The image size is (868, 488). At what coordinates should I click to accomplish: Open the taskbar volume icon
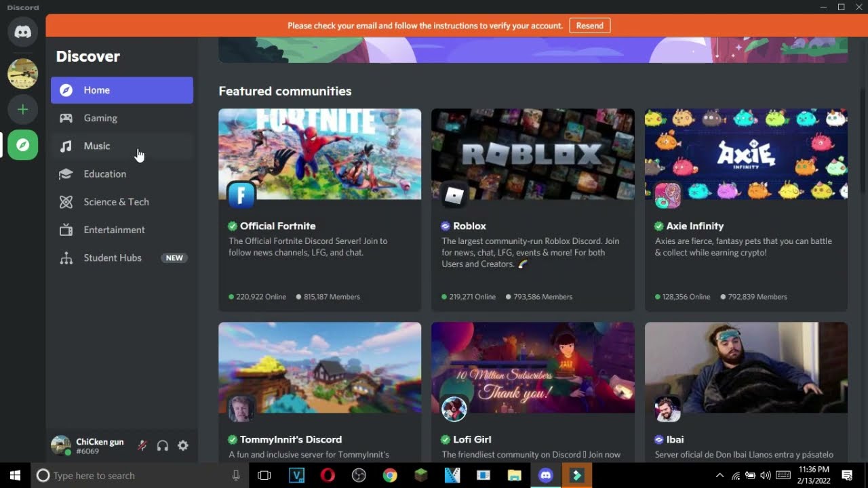766,476
